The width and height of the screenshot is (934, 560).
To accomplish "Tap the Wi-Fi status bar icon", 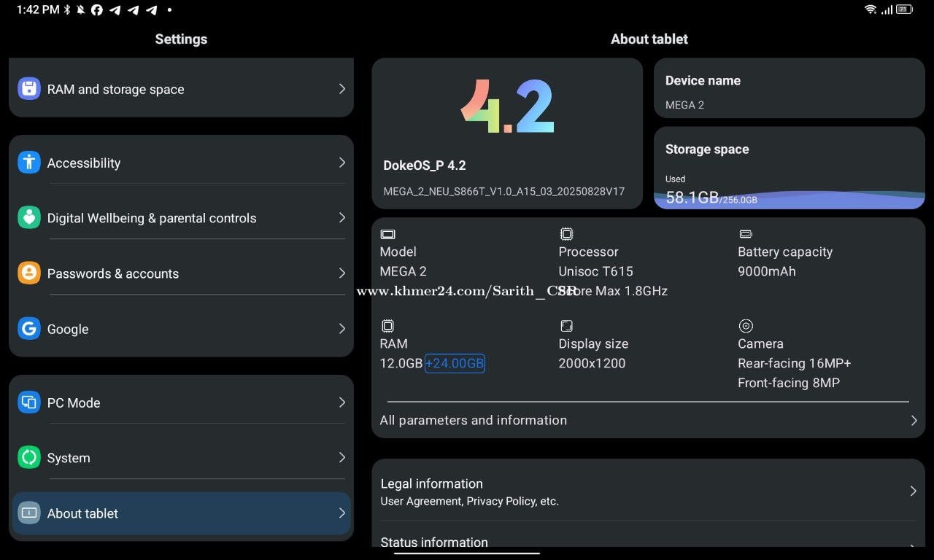I will [x=870, y=9].
